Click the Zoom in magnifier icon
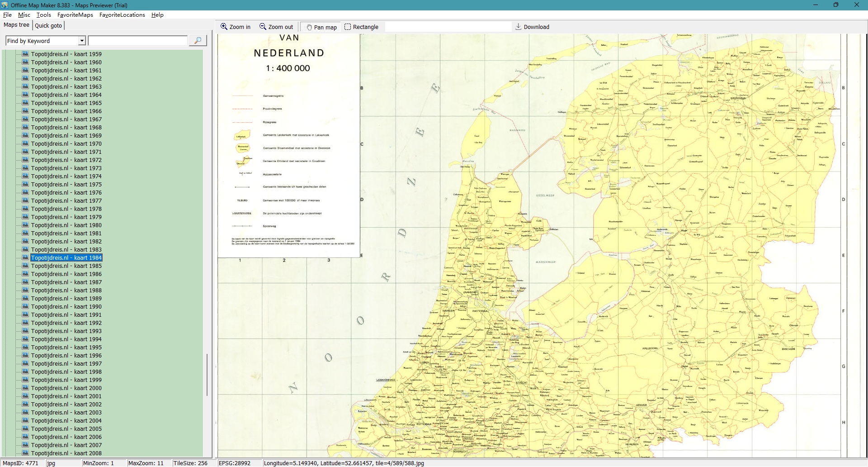Image resolution: width=868 pixels, height=467 pixels. (224, 27)
